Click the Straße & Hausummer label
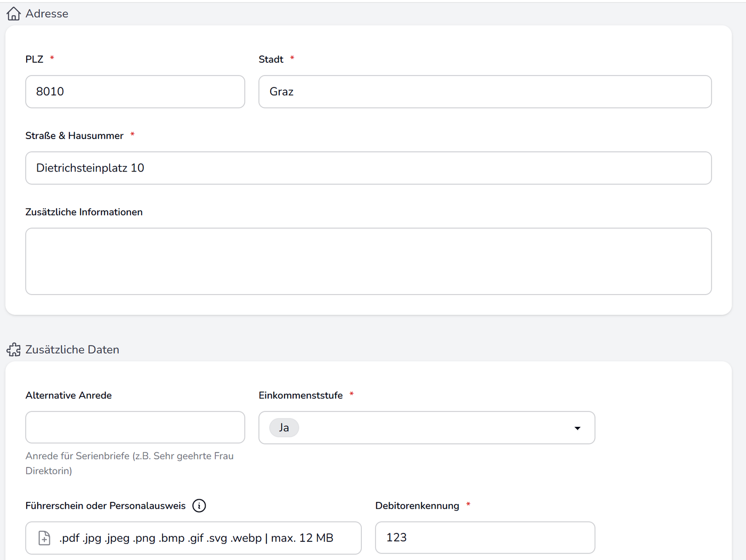Viewport: 746px width, 560px height. point(75,136)
